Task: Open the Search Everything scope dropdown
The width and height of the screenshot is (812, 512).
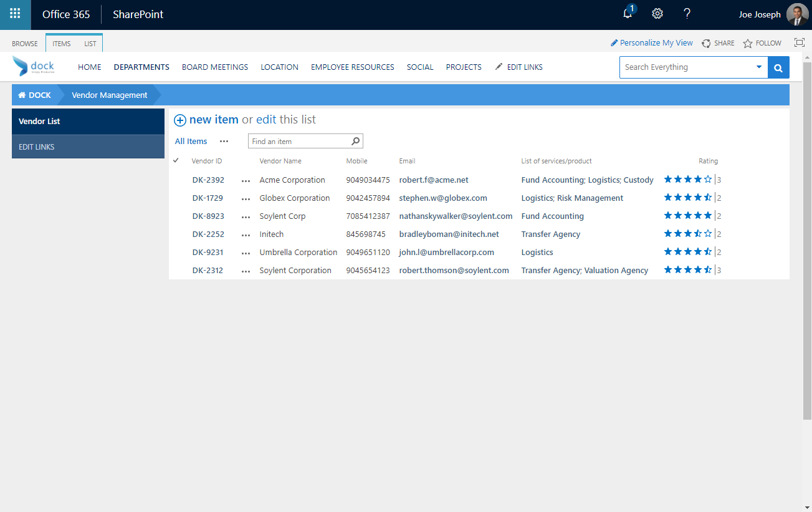Action: [759, 67]
